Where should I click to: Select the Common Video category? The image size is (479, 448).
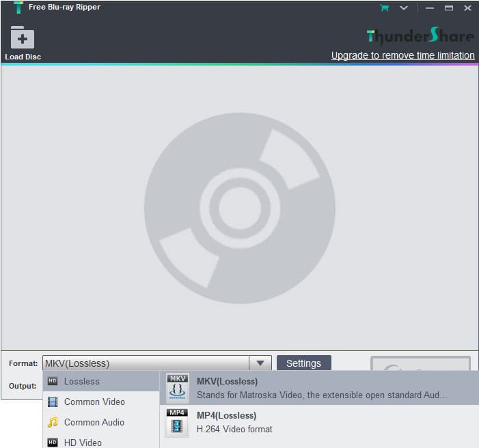coord(101,402)
